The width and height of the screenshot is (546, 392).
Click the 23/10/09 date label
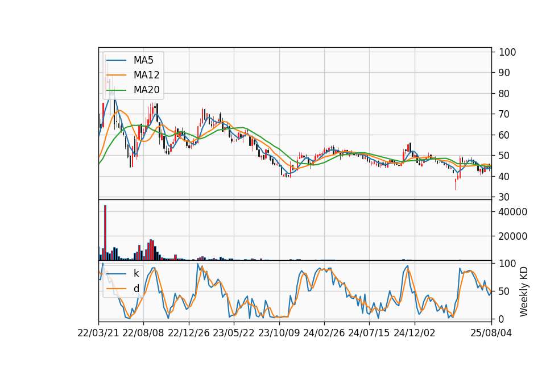279,333
